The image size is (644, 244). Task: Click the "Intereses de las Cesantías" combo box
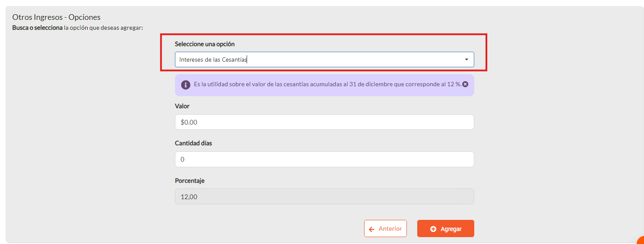click(x=324, y=59)
